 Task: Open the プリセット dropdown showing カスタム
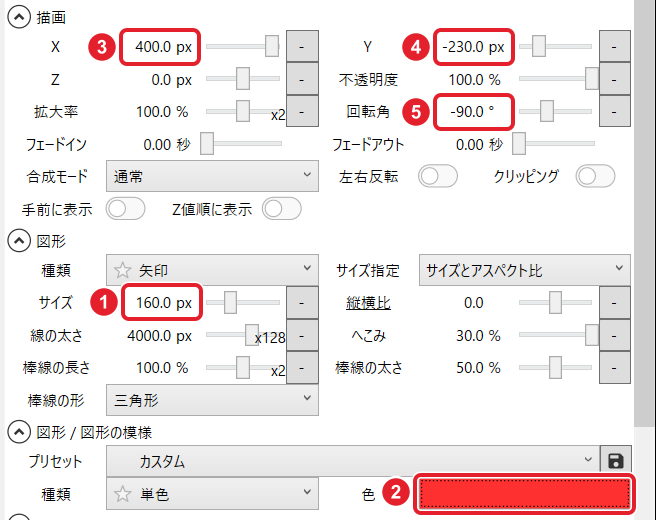(353, 461)
